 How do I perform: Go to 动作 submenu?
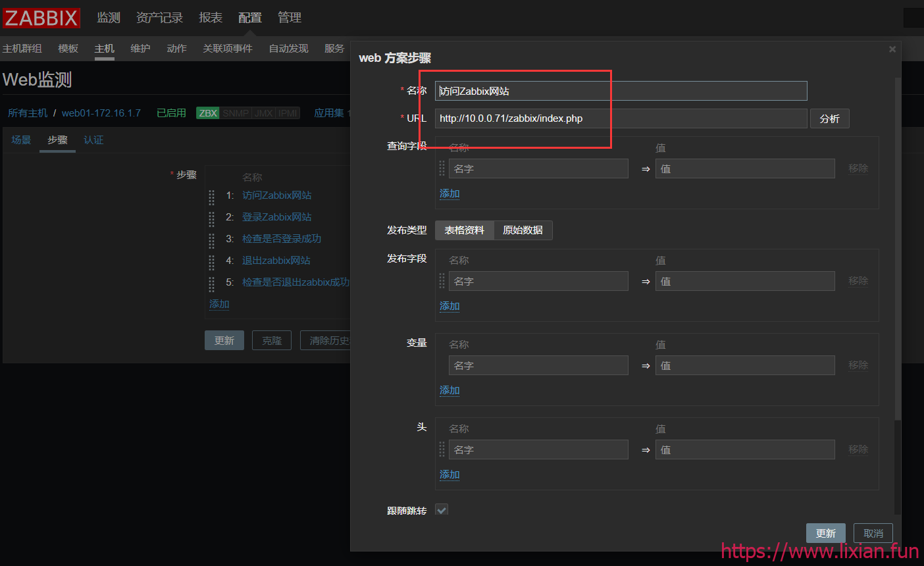(x=176, y=48)
